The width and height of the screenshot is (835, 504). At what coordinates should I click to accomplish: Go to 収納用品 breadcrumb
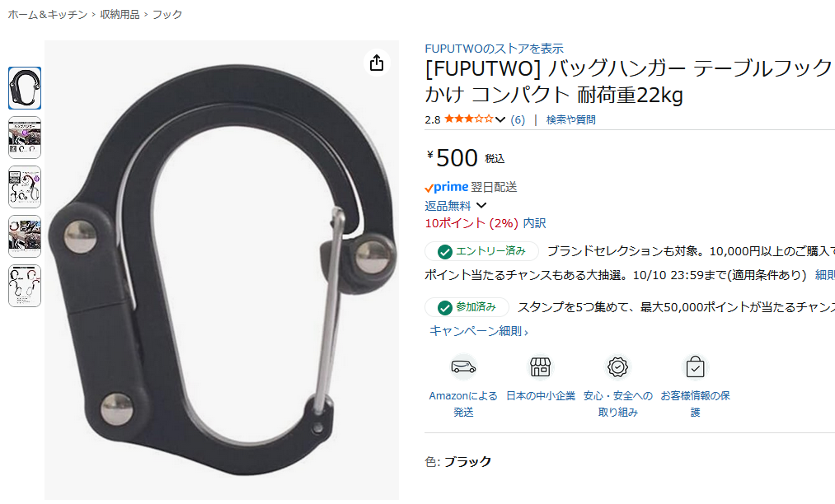click(x=120, y=14)
